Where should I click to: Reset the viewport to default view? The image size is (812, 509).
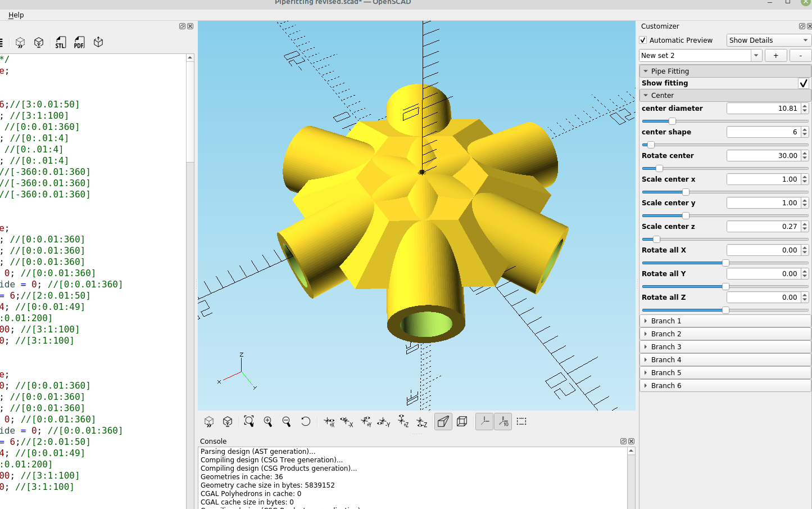click(306, 421)
